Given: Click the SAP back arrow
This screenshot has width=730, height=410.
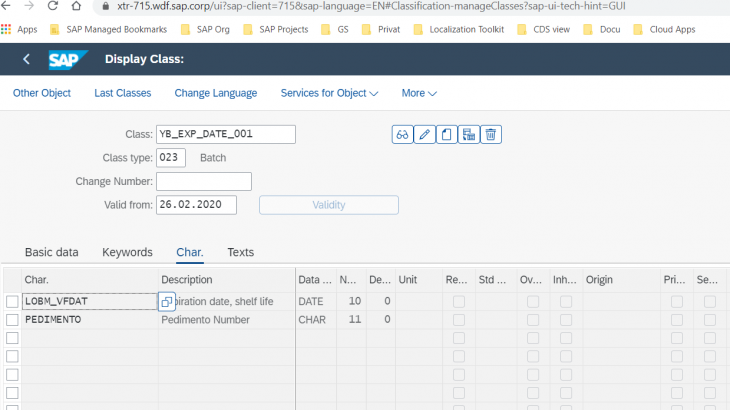Looking at the screenshot, I should (x=26, y=59).
